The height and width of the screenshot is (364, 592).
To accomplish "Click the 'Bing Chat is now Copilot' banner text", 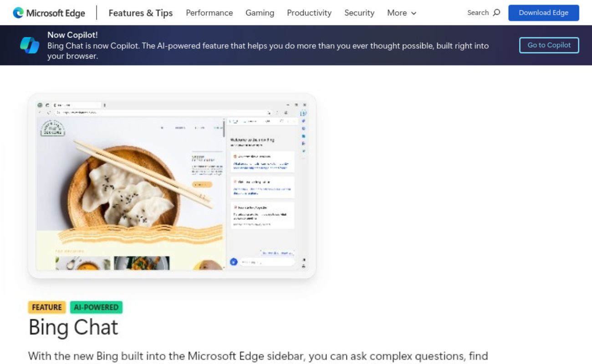I will point(268,51).
